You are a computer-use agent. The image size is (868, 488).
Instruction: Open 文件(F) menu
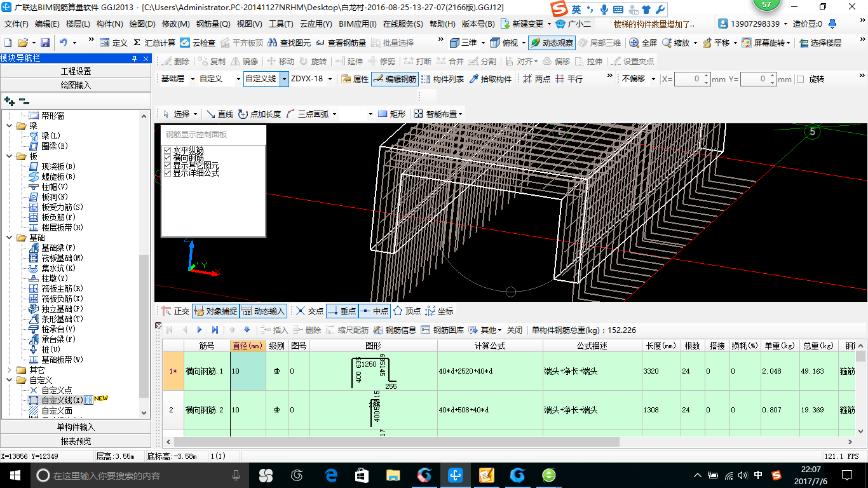tap(16, 24)
